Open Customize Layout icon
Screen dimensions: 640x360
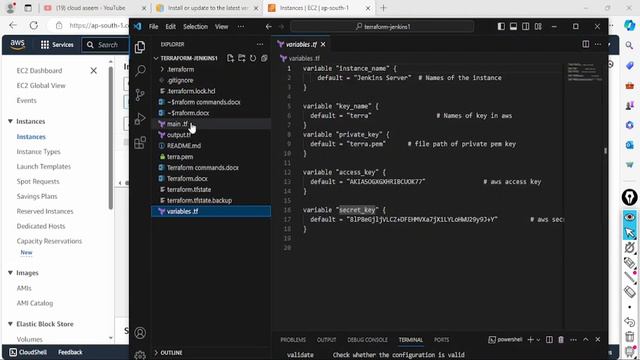538,27
